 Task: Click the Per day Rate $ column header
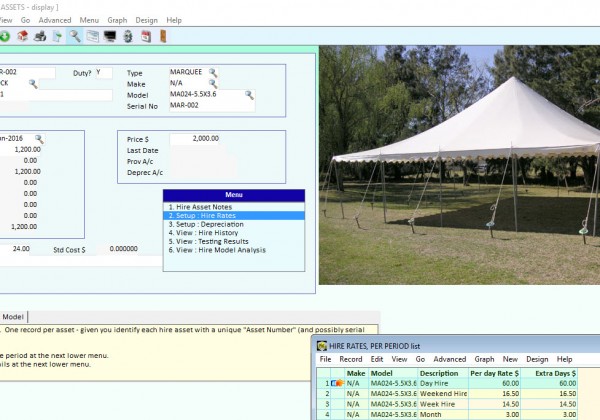pyautogui.click(x=494, y=373)
